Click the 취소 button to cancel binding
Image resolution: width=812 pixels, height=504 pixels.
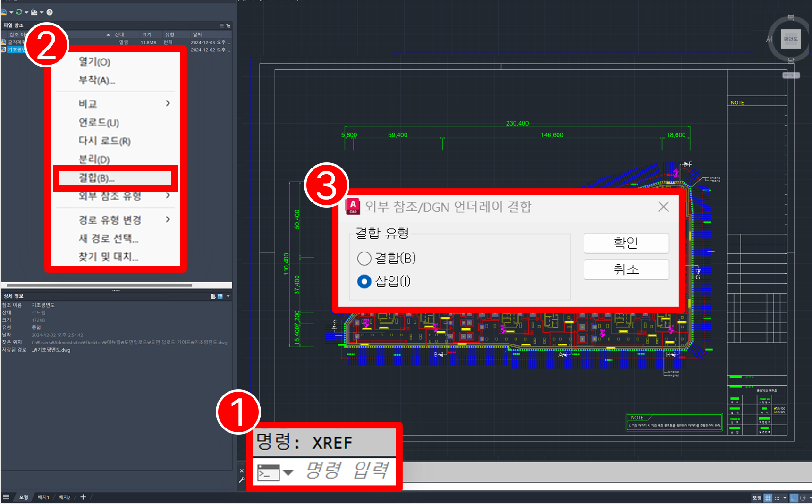tap(626, 269)
